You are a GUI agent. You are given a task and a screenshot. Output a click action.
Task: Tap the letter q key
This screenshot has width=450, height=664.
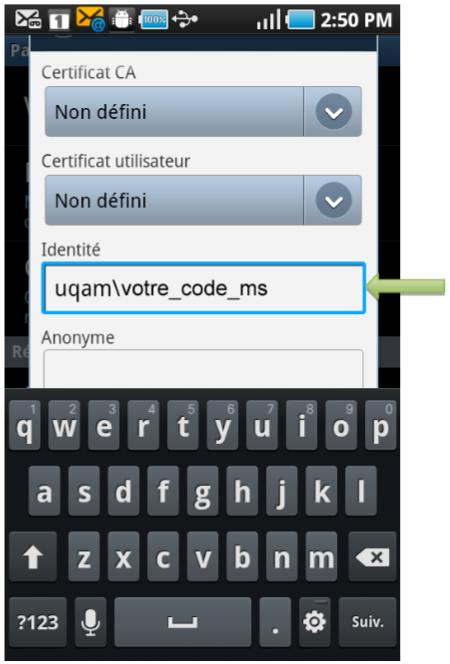click(x=25, y=426)
